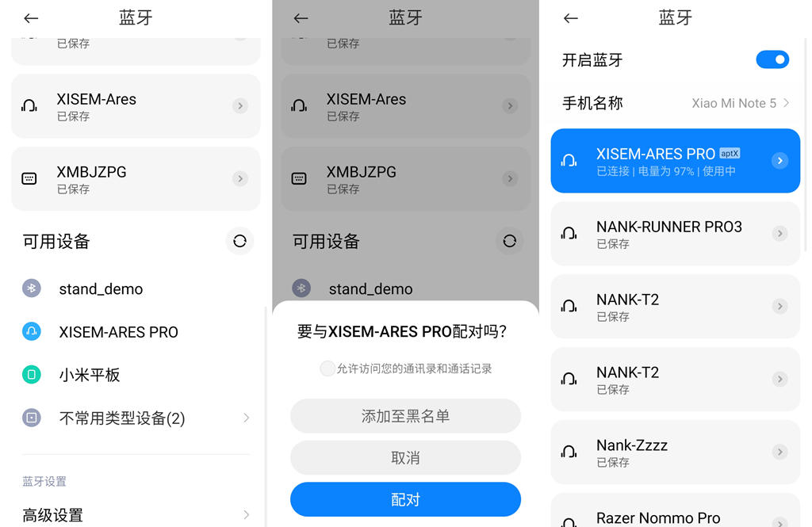
Task: Click scrollbar on right Bluetooth screen
Action: [806, 145]
